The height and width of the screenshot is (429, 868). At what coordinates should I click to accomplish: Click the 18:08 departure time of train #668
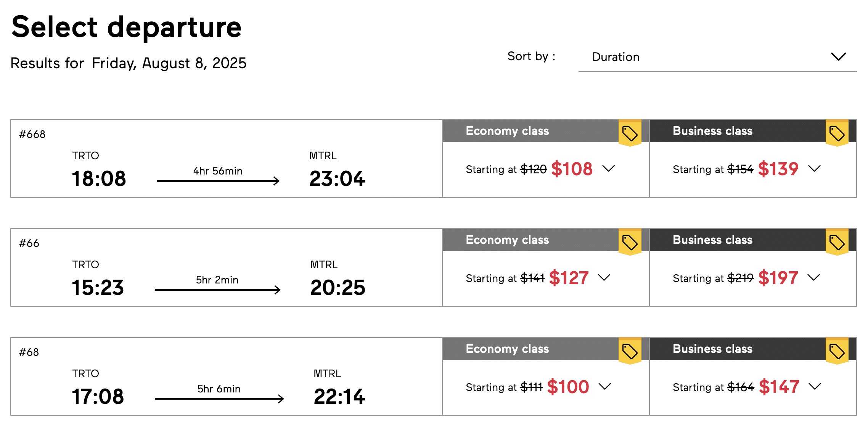coord(99,178)
